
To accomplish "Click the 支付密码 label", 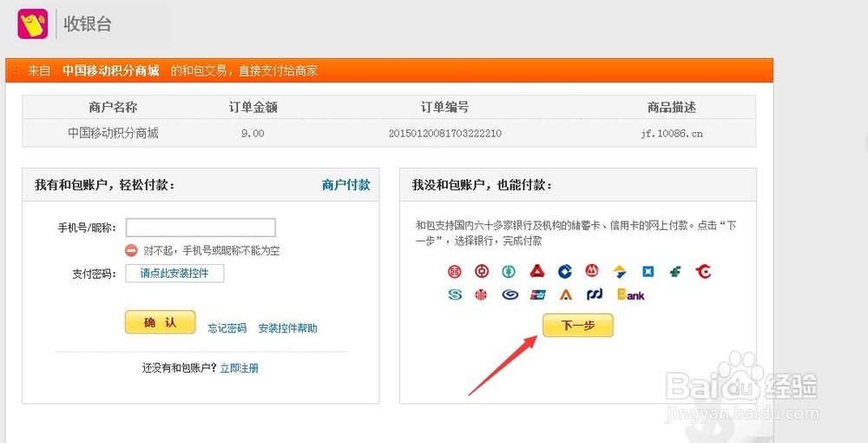I will click(x=94, y=274).
